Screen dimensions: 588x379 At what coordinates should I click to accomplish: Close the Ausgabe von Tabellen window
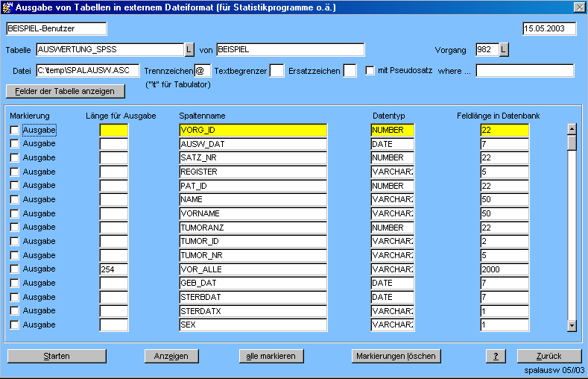pos(579,7)
